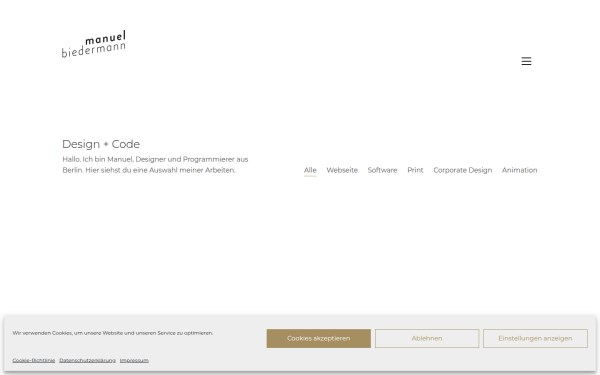600x375 pixels.
Task: Open the Datenschutzerklärung link
Action: click(x=87, y=360)
